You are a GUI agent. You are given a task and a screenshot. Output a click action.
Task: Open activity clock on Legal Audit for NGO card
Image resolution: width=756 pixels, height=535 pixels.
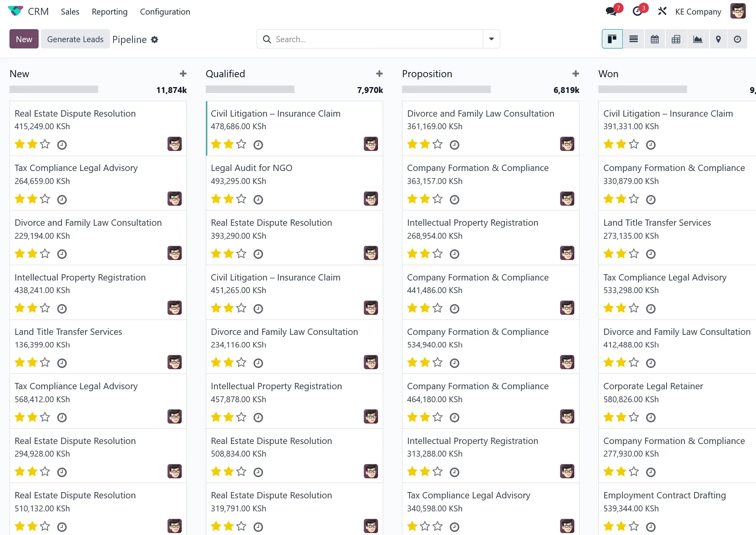point(258,200)
